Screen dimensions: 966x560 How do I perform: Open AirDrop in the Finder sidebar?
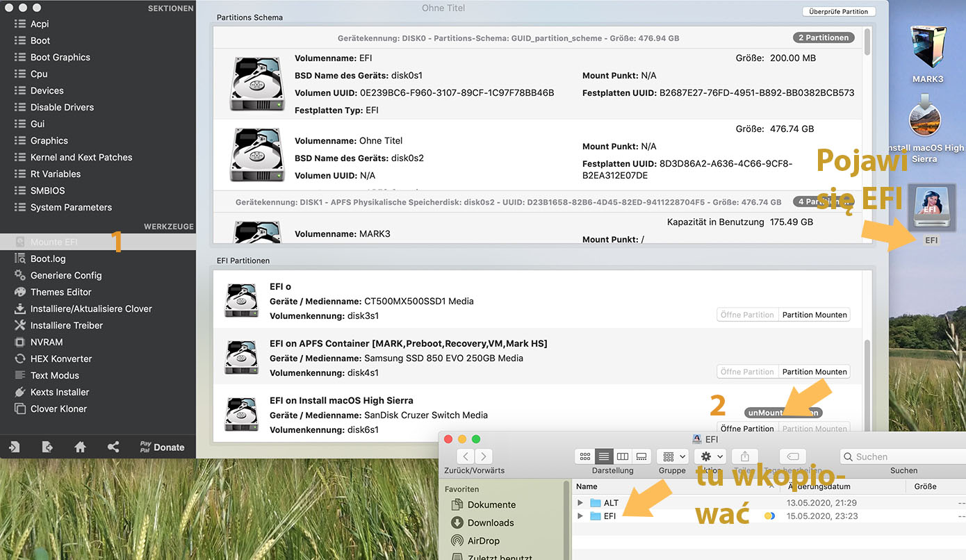pos(483,541)
